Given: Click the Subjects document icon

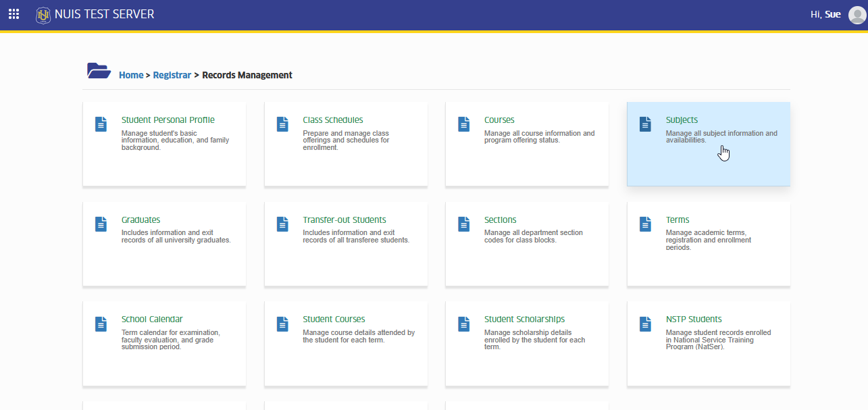Looking at the screenshot, I should click(x=645, y=124).
